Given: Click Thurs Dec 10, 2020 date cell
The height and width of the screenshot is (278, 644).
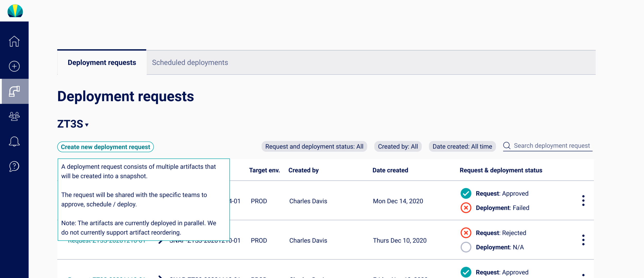Looking at the screenshot, I should point(400,240).
